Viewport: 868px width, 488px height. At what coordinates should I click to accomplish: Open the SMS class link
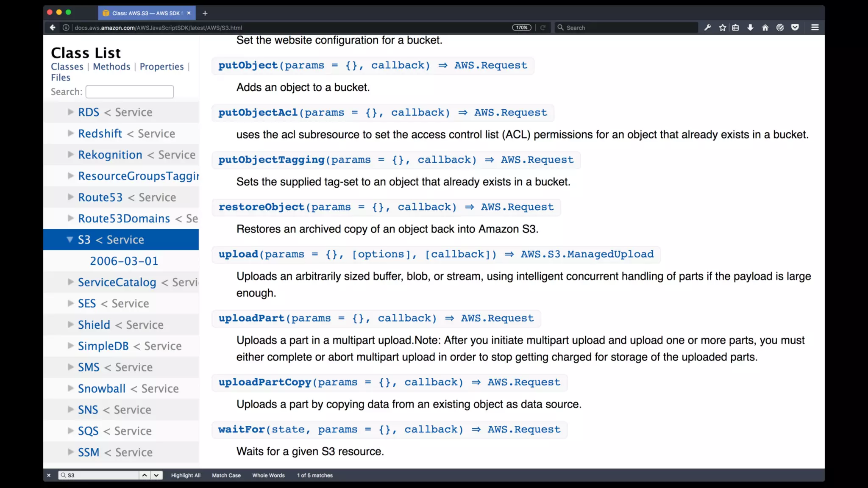click(x=89, y=367)
